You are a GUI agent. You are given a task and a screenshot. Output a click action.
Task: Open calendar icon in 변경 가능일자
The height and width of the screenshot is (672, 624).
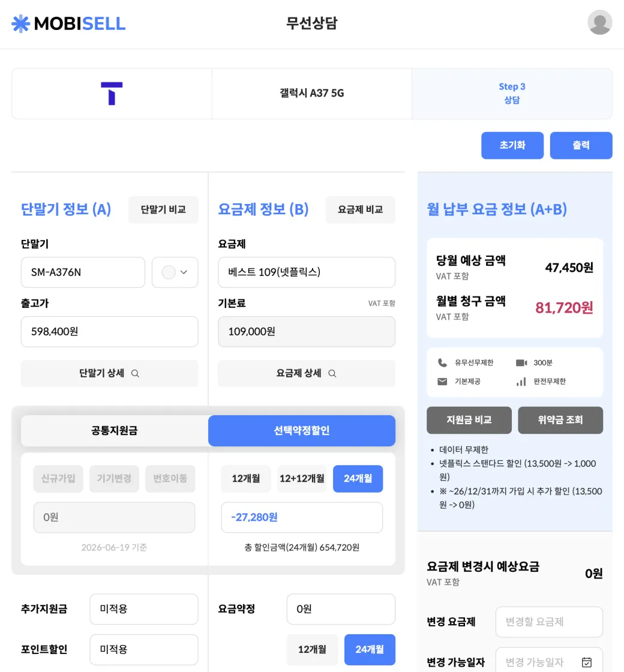587,662
